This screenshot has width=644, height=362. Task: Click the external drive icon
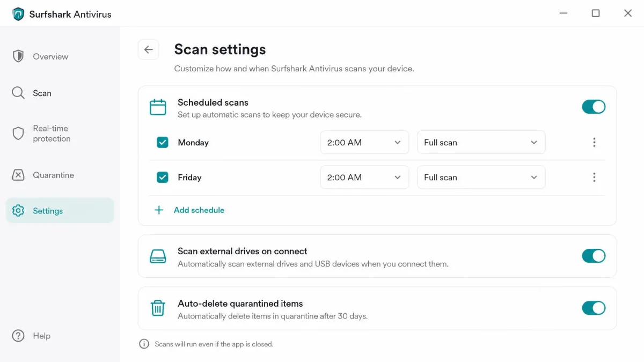[x=158, y=256]
